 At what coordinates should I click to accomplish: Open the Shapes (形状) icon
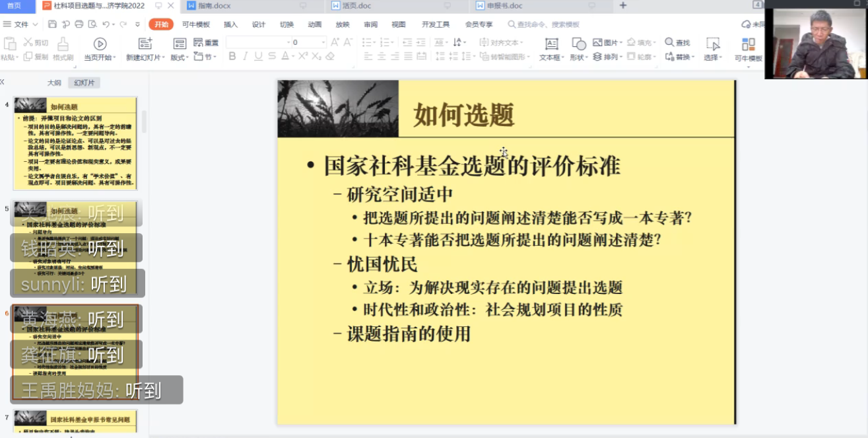click(x=578, y=44)
